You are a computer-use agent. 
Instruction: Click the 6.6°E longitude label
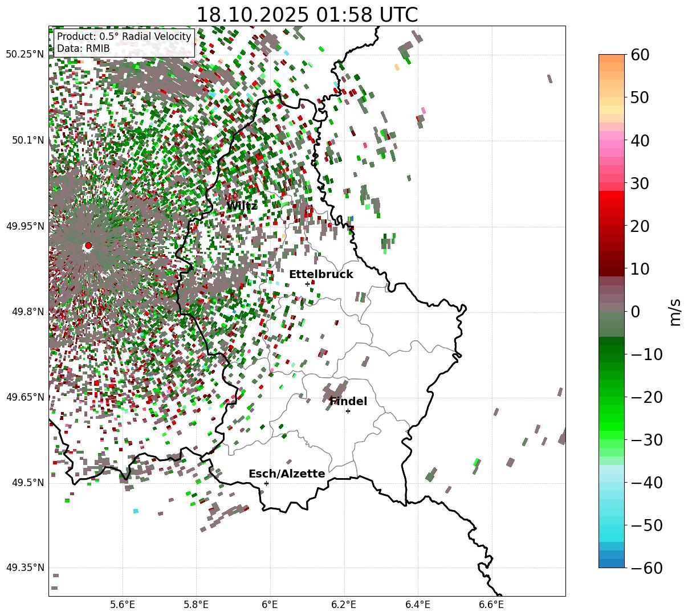tap(491, 605)
